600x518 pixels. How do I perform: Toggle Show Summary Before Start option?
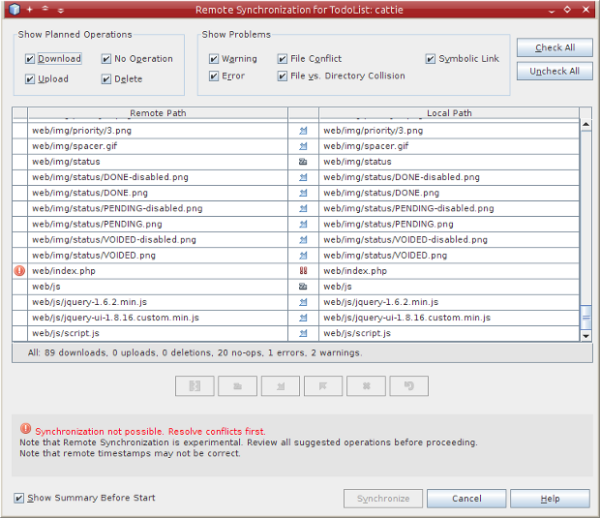click(x=20, y=498)
